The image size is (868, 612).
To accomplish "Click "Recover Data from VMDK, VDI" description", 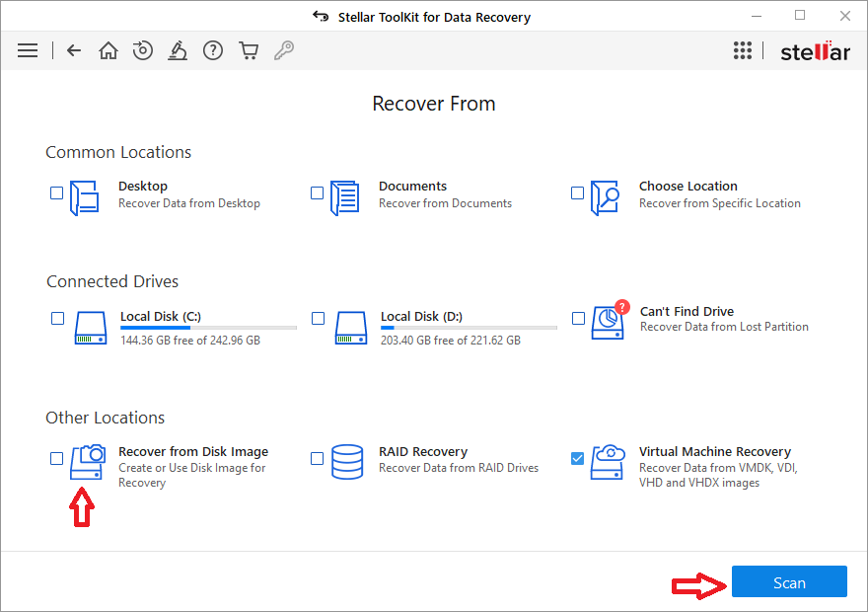I will point(718,475).
